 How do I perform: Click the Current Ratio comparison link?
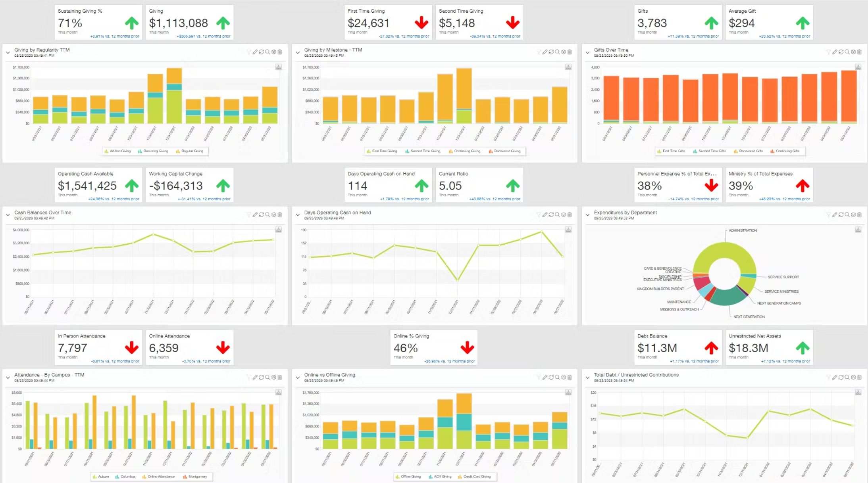tap(495, 199)
